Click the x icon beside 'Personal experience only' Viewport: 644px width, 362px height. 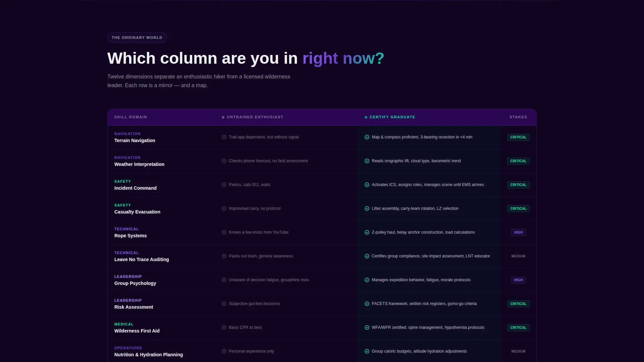click(224, 351)
